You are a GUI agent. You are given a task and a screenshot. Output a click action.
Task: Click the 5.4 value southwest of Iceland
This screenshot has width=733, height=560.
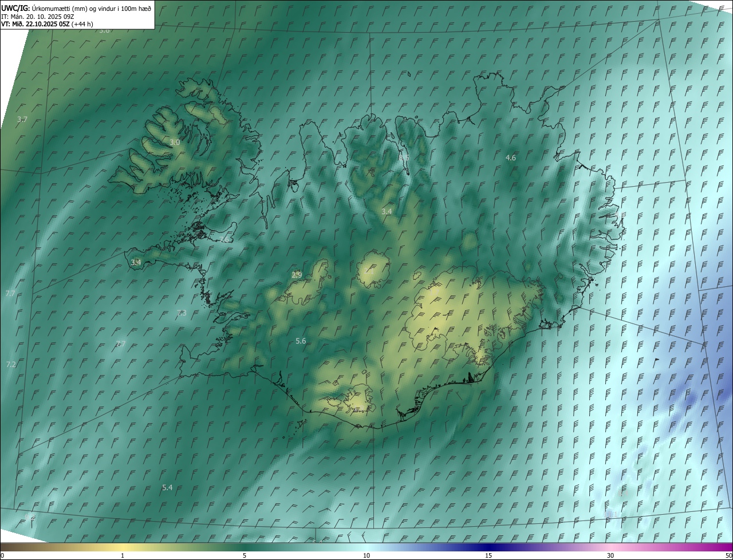(167, 487)
